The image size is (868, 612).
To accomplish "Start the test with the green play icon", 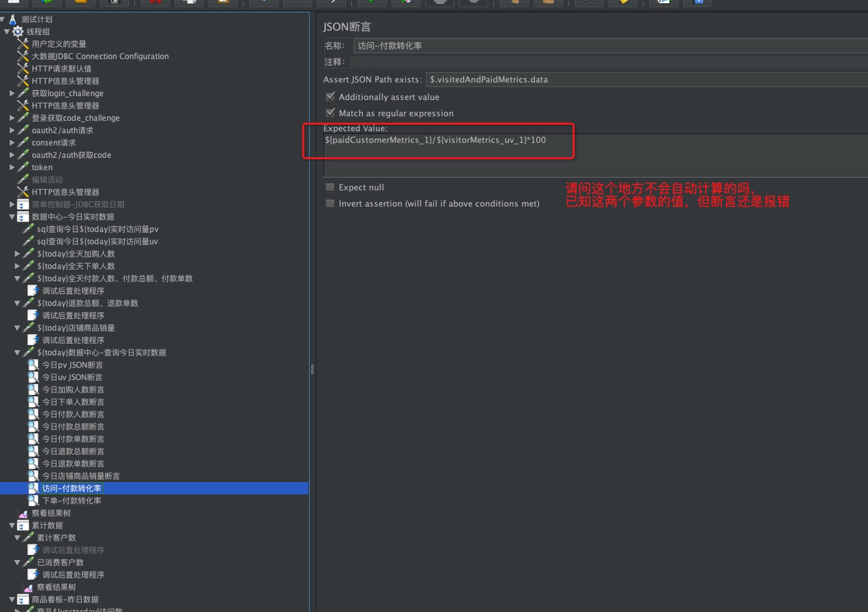I will pos(370,3).
